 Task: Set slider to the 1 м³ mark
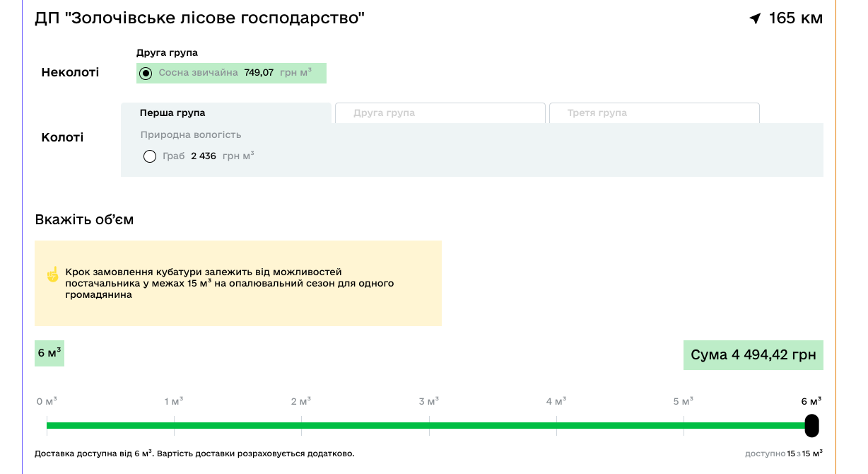(174, 426)
